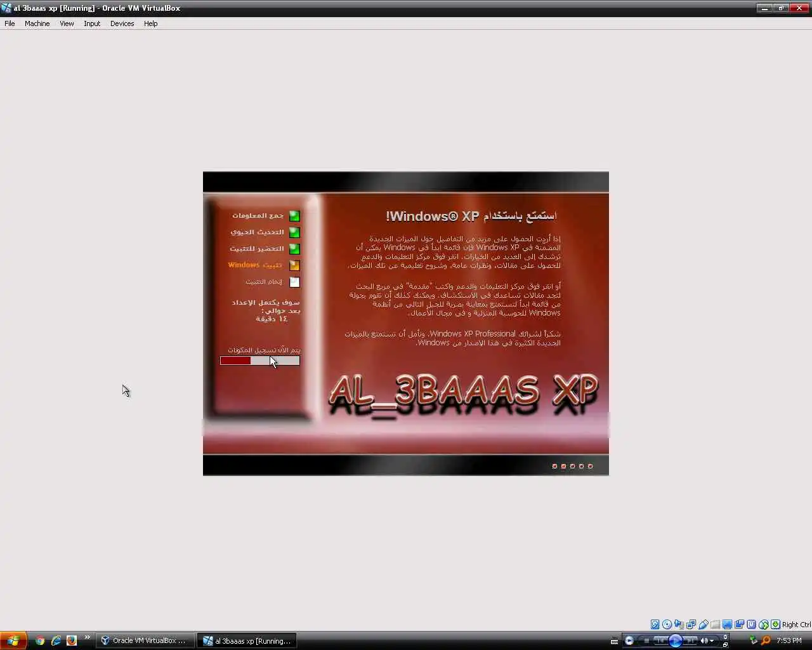This screenshot has width=812, height=650.
Task: Switch to Oracle VM VirtualBox taskbar button
Action: click(x=145, y=640)
